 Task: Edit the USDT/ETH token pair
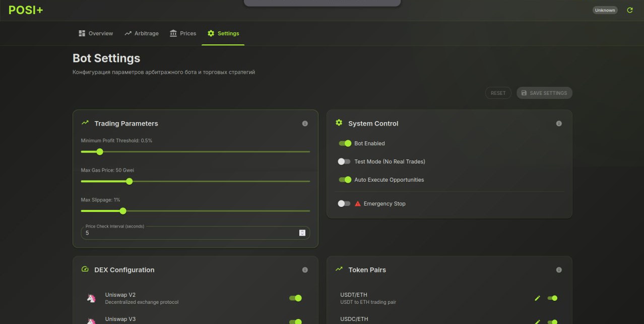click(537, 298)
